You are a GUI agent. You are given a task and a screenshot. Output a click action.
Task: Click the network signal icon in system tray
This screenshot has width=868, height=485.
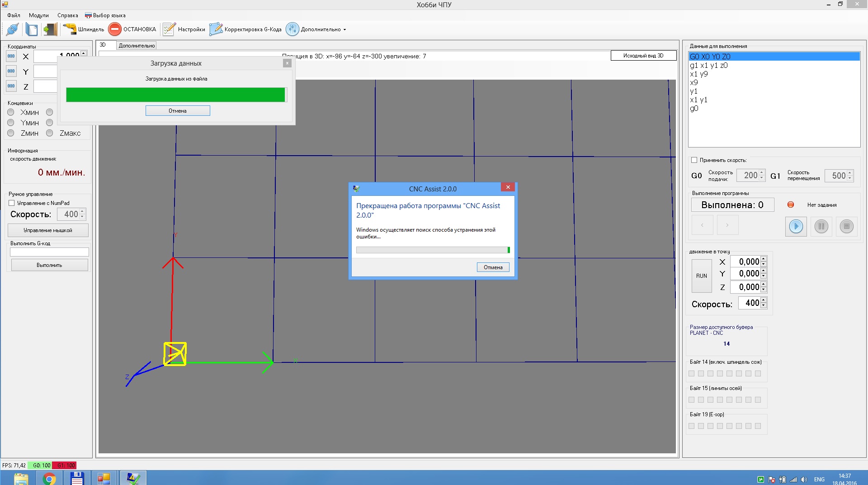[793, 480]
